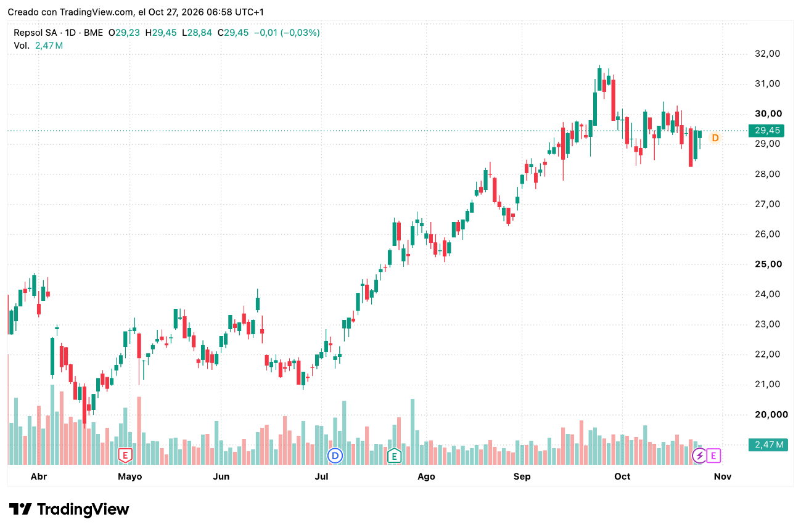The width and height of the screenshot is (801, 532).
Task: Click the 22,00 price axis label
Action: (768, 354)
